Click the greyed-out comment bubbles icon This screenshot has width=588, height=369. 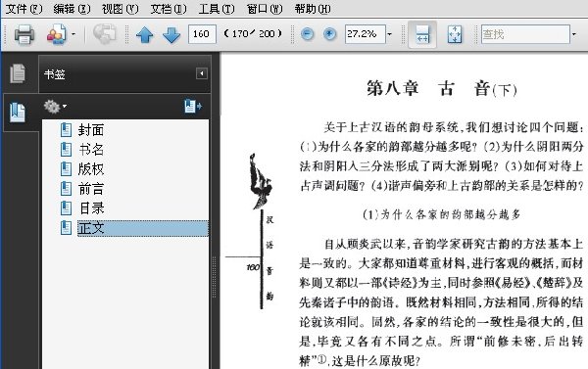104,34
